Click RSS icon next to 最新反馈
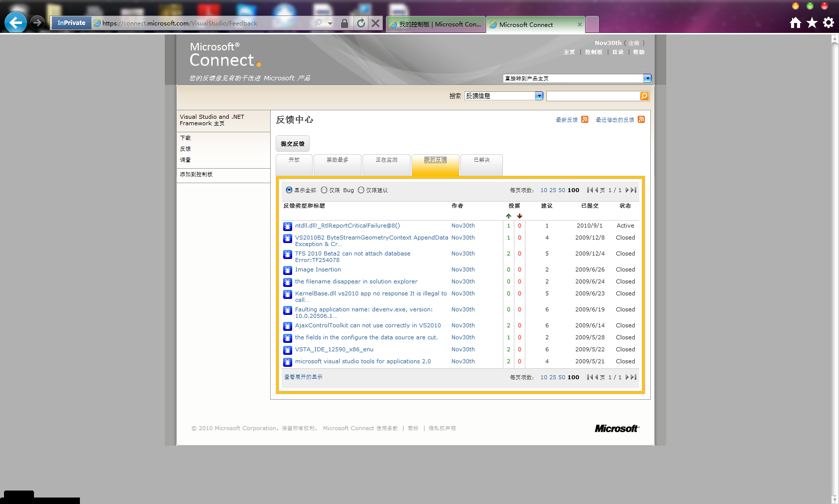 [585, 119]
